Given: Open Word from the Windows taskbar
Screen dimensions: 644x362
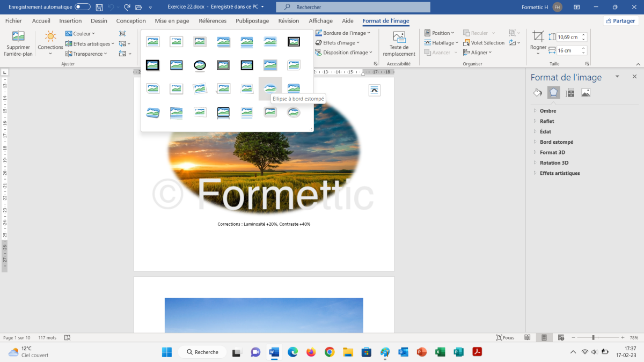Looking at the screenshot, I should tap(274, 352).
